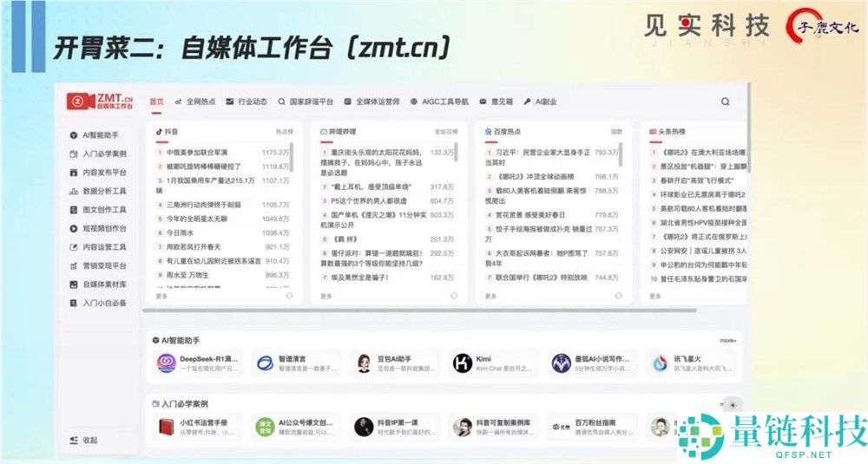Image resolution: width=868 pixels, height=464 pixels.
Task: Open the AI副业 navigation item
Action: point(540,101)
